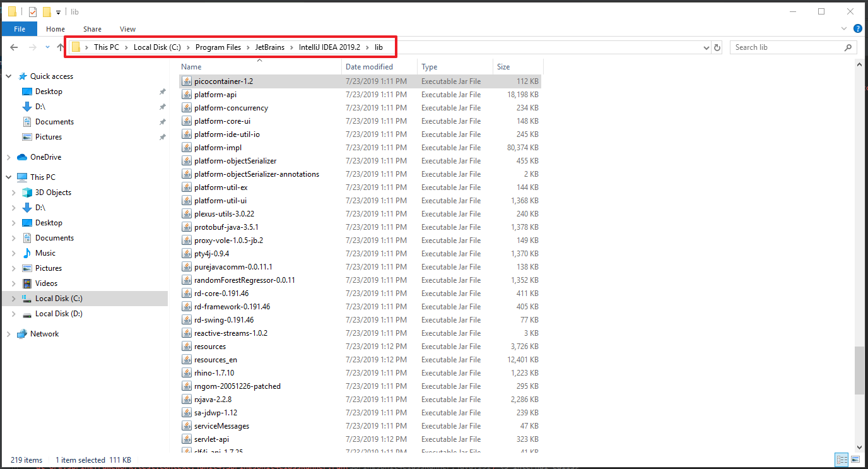
Task: Select the protobuf-java-3.5.1 jar icon
Action: (187, 227)
